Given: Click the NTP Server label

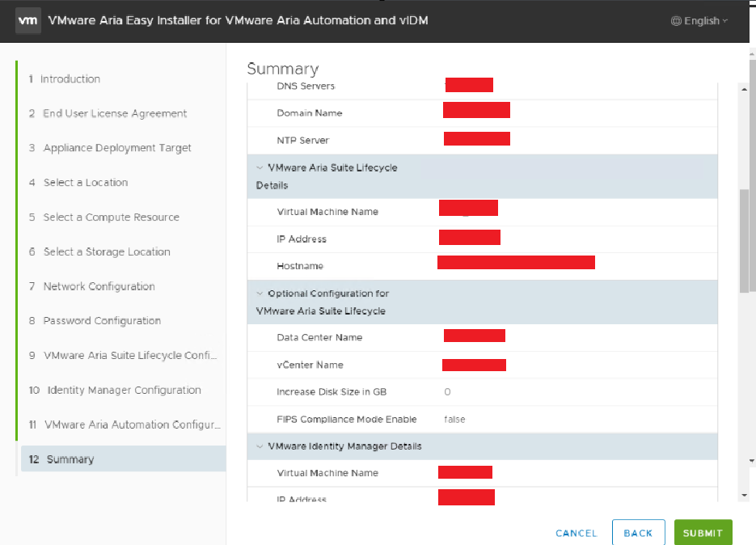Looking at the screenshot, I should tap(302, 141).
